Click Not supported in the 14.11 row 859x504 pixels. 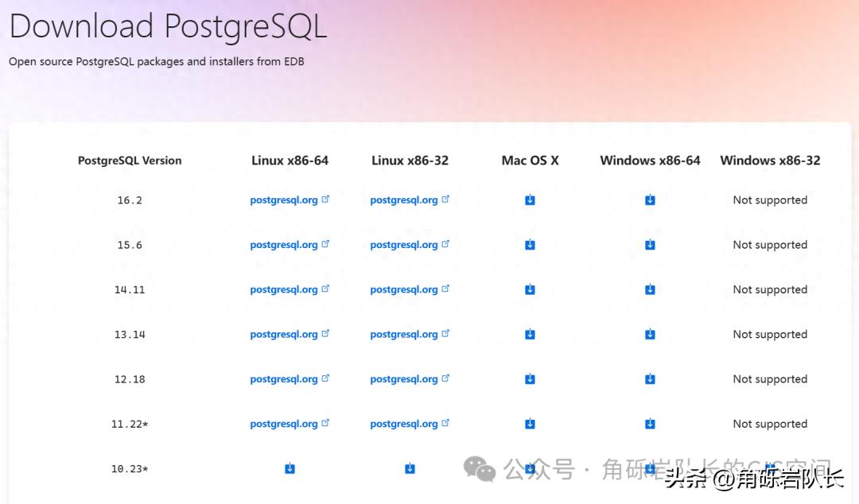(770, 289)
